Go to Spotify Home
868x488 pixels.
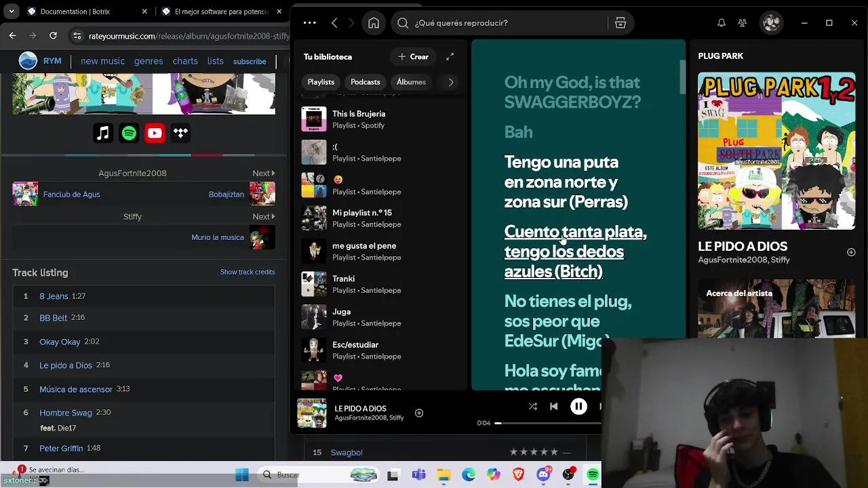(374, 23)
